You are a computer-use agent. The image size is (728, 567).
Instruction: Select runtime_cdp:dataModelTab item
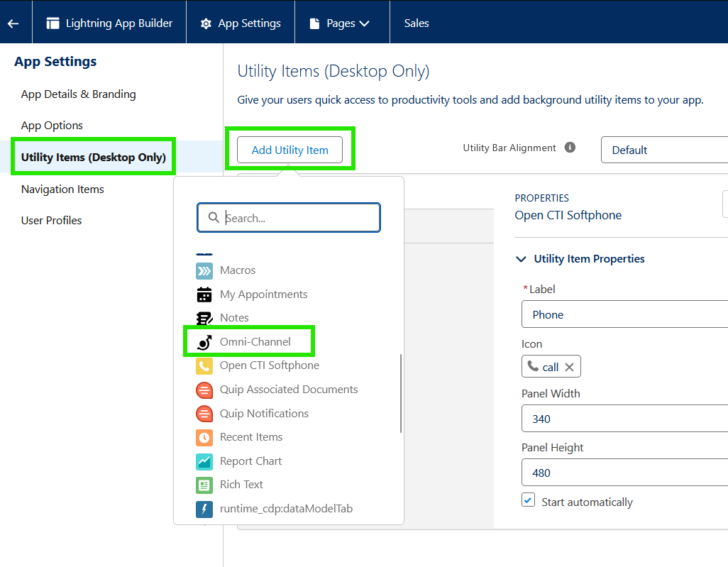[286, 509]
